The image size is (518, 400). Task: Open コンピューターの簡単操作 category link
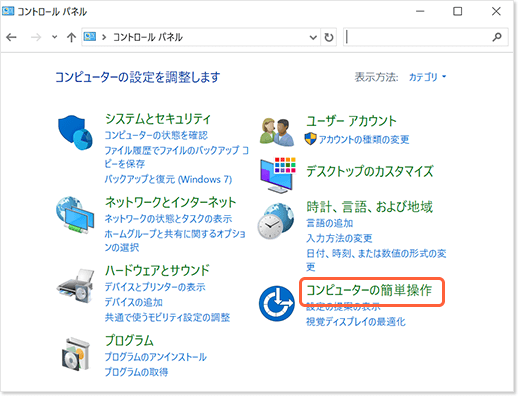[x=369, y=290]
